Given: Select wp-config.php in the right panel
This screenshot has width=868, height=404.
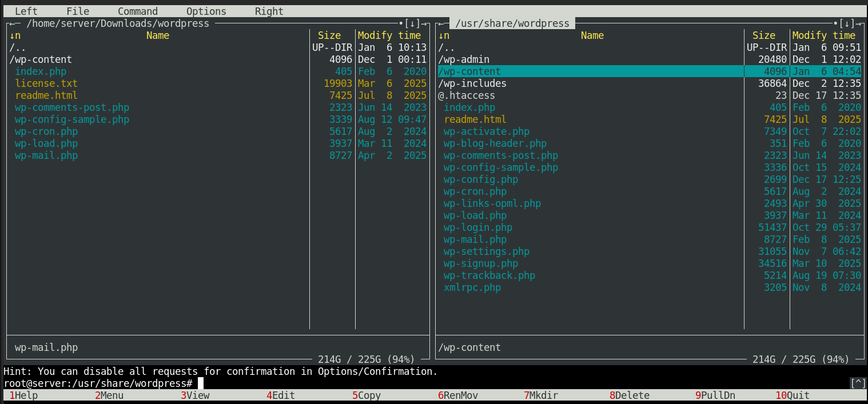Looking at the screenshot, I should tap(480, 179).
